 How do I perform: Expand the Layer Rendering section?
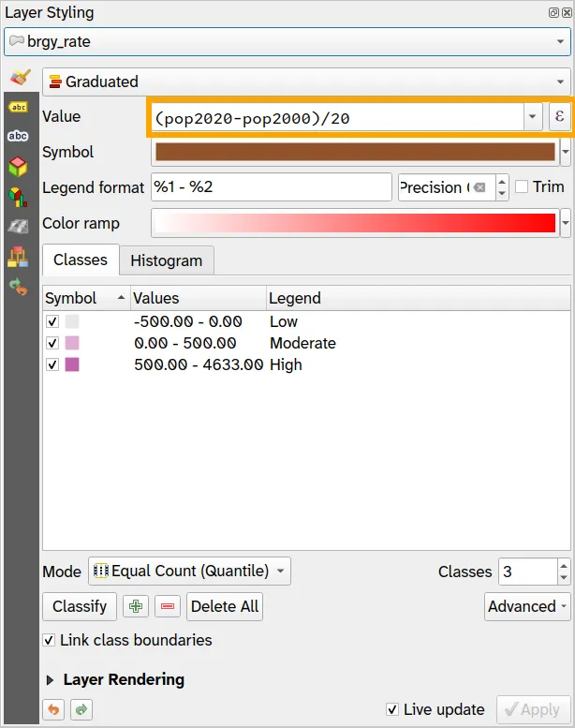[x=51, y=680]
